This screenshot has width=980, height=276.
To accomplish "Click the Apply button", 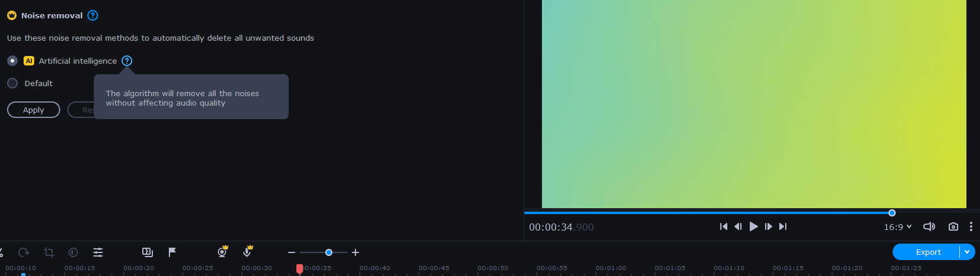I will pos(34,110).
